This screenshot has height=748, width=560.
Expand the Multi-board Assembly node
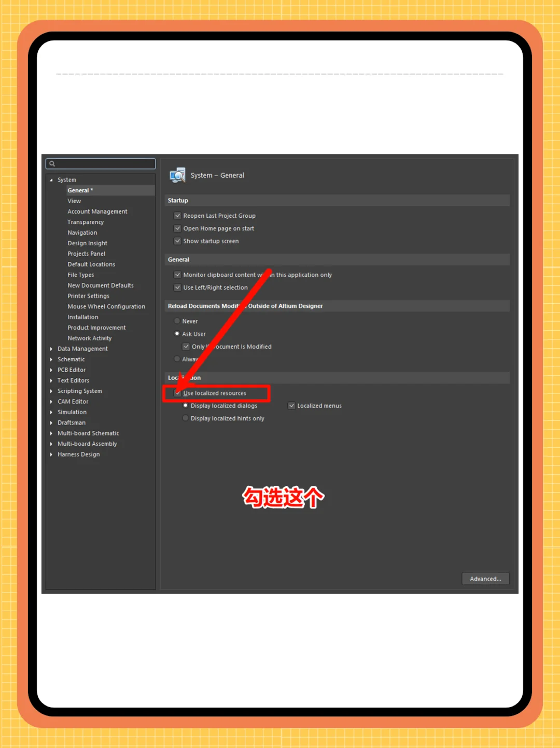[x=51, y=444]
